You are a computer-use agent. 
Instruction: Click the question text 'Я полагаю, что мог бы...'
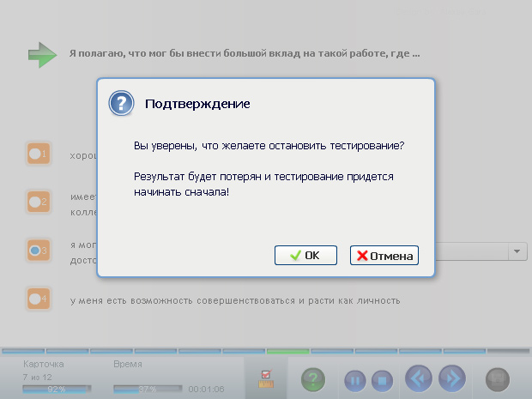coord(245,53)
